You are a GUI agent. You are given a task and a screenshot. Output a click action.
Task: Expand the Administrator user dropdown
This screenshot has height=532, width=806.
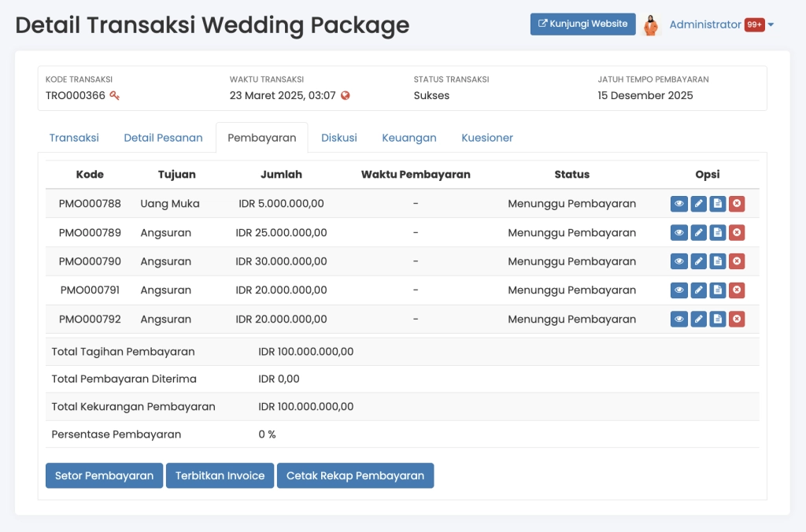(x=771, y=25)
